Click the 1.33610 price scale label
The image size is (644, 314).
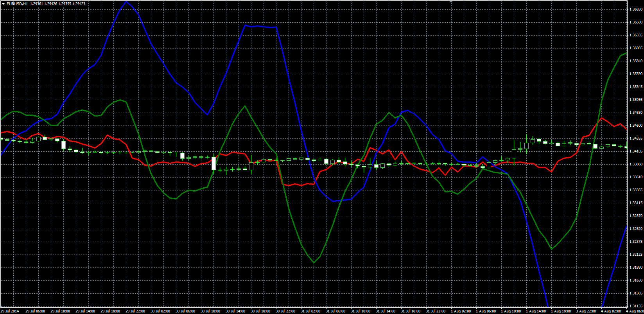[x=636, y=177]
